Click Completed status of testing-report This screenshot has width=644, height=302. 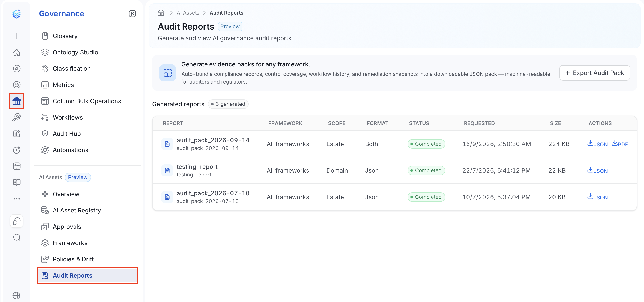[426, 170]
